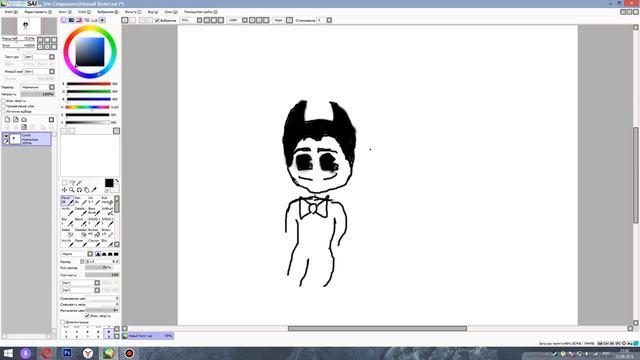This screenshot has height=360, width=640.
Task: Adjust the layer opacity slider
Action: click(38, 94)
